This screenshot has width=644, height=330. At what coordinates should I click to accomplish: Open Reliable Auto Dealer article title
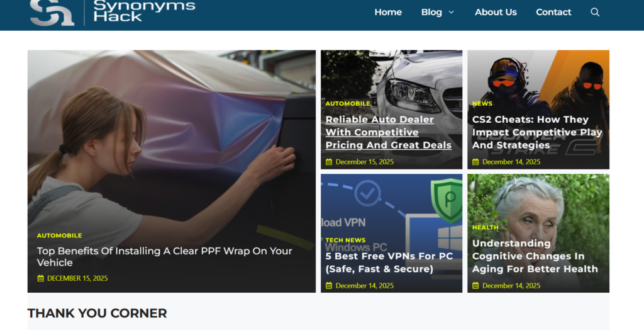[388, 132]
